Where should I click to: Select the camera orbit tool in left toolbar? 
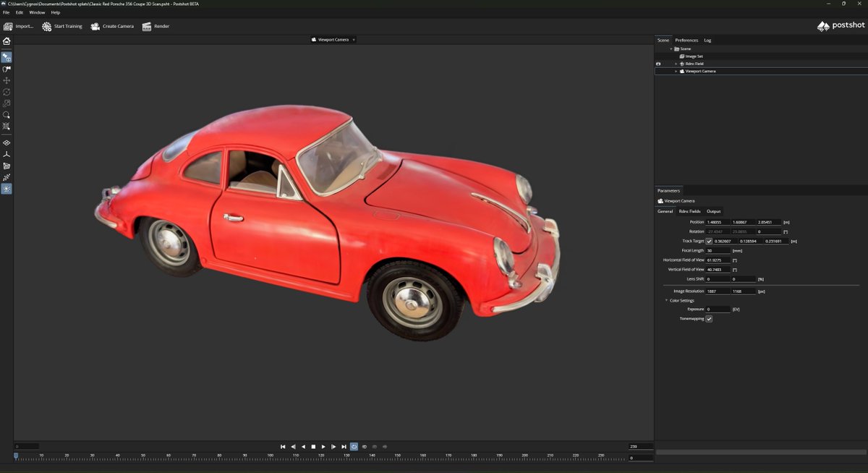point(7,57)
